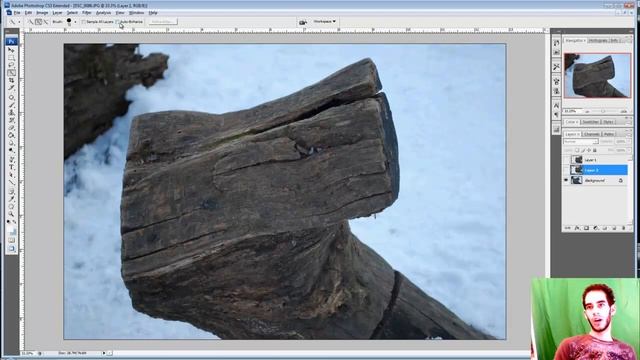Enable Sample All Layers checkbox

point(84,22)
